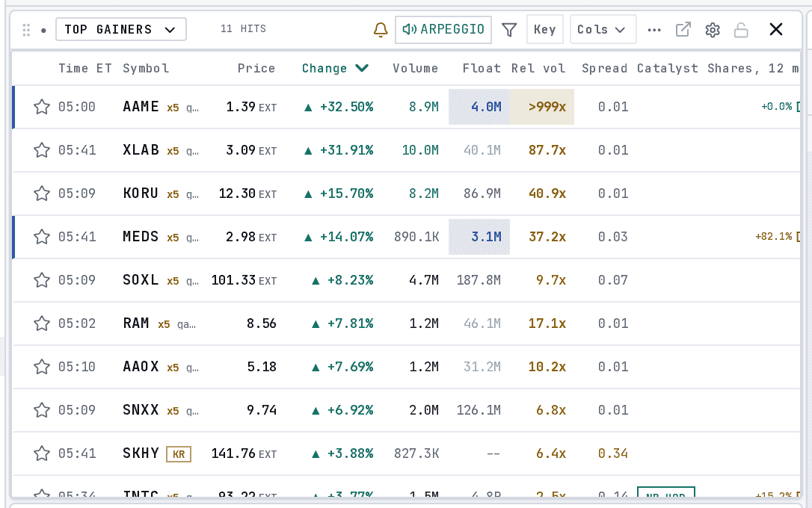Sort by the Spread column header

click(x=604, y=68)
